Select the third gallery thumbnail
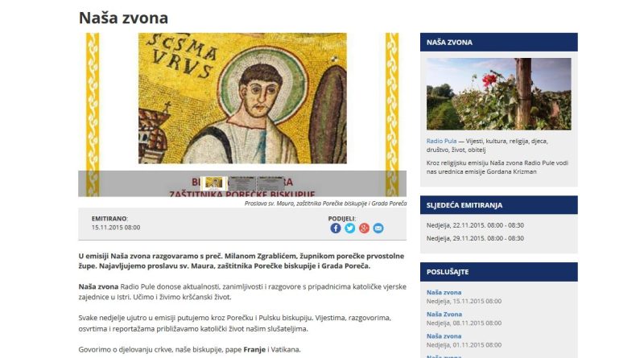 [270, 183]
